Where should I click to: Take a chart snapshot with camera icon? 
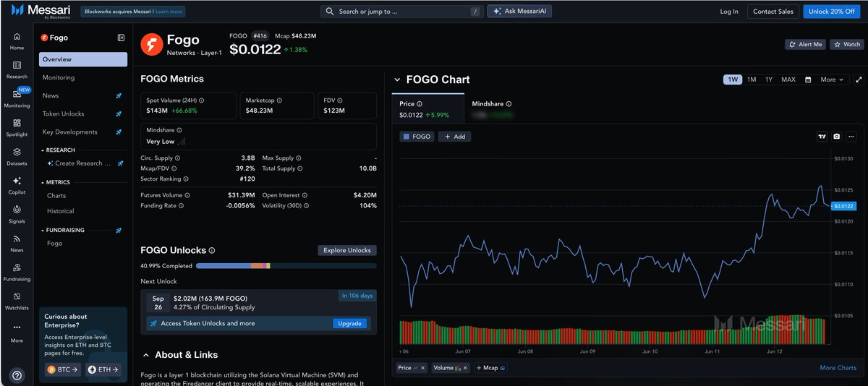click(836, 136)
